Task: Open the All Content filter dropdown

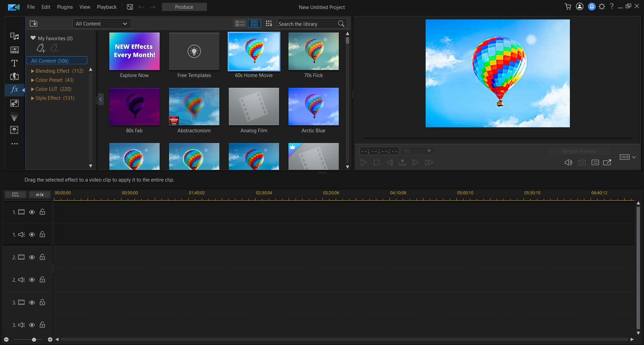Action: (x=101, y=24)
